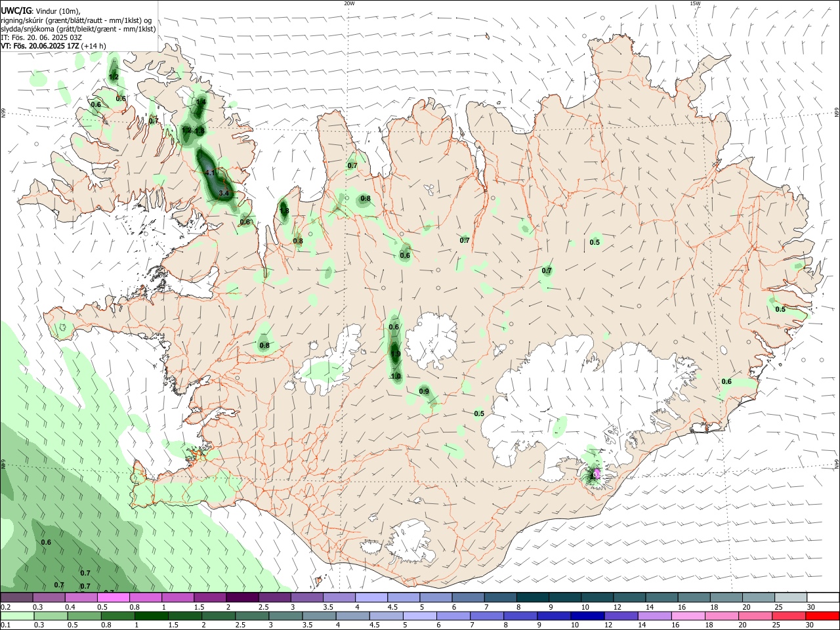
Task: Select the dusky mauve 0.2 snow legend swatch
Action: pyautogui.click(x=16, y=597)
